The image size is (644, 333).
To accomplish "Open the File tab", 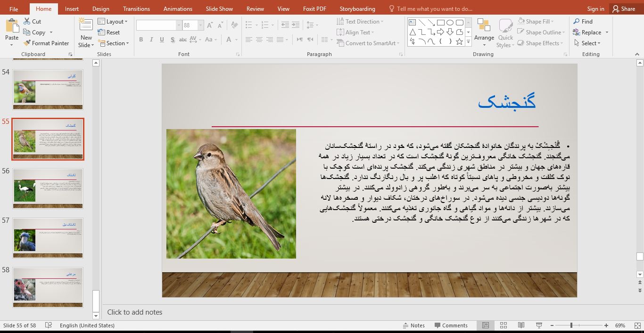I will click(x=14, y=8).
